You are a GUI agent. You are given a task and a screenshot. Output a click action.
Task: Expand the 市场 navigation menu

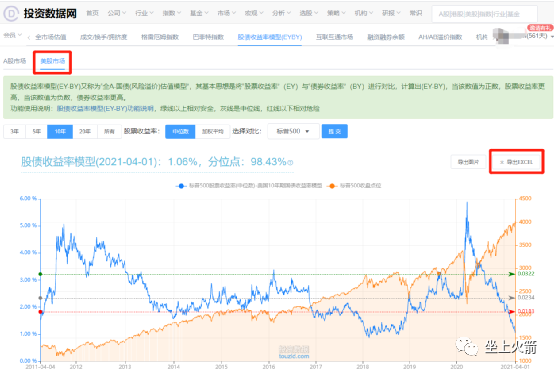pyautogui.click(x=226, y=13)
